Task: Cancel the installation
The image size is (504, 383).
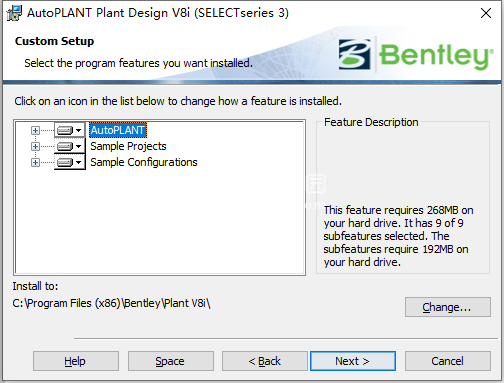Action: (x=448, y=361)
